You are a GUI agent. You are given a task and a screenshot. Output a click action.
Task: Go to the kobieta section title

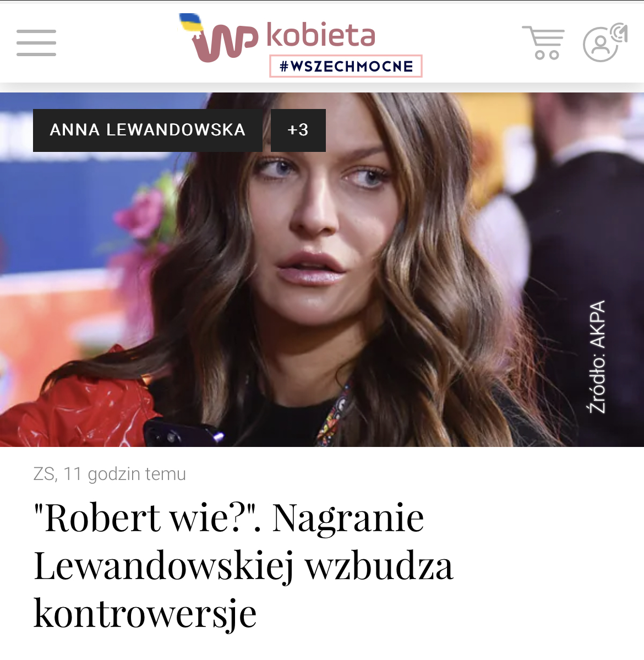(x=321, y=35)
